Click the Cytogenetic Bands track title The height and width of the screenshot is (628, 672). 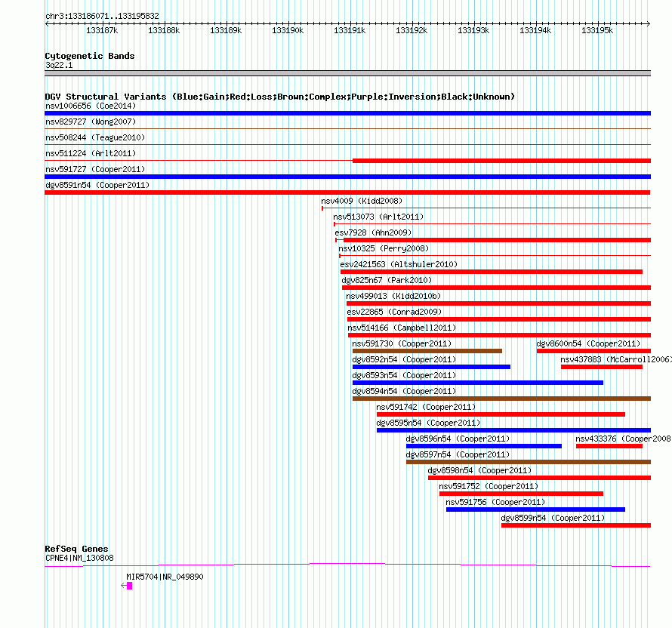[x=90, y=56]
